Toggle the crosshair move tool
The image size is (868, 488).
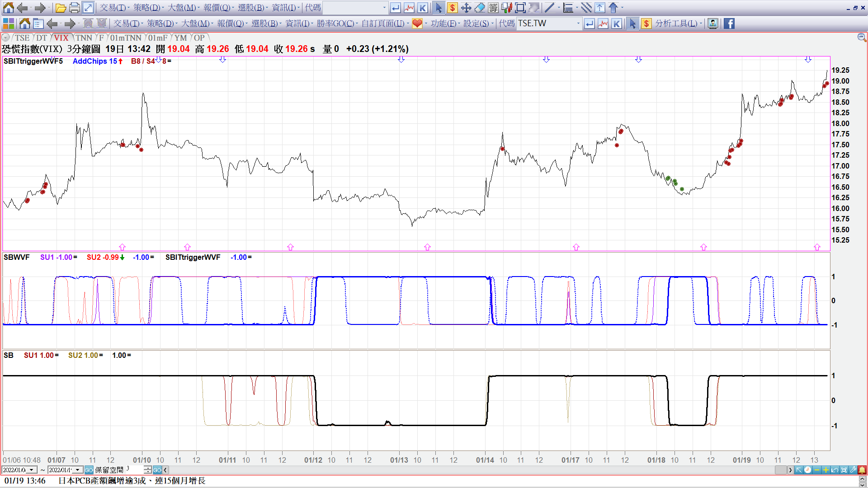466,8
